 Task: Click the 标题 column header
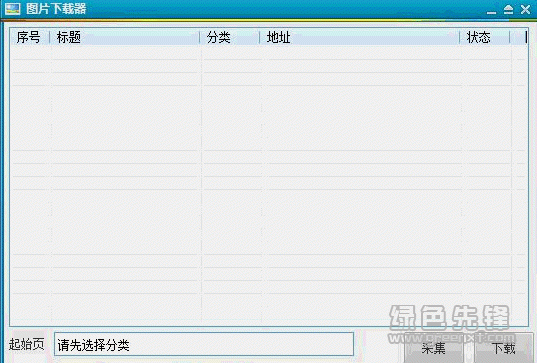pyautogui.click(x=125, y=37)
